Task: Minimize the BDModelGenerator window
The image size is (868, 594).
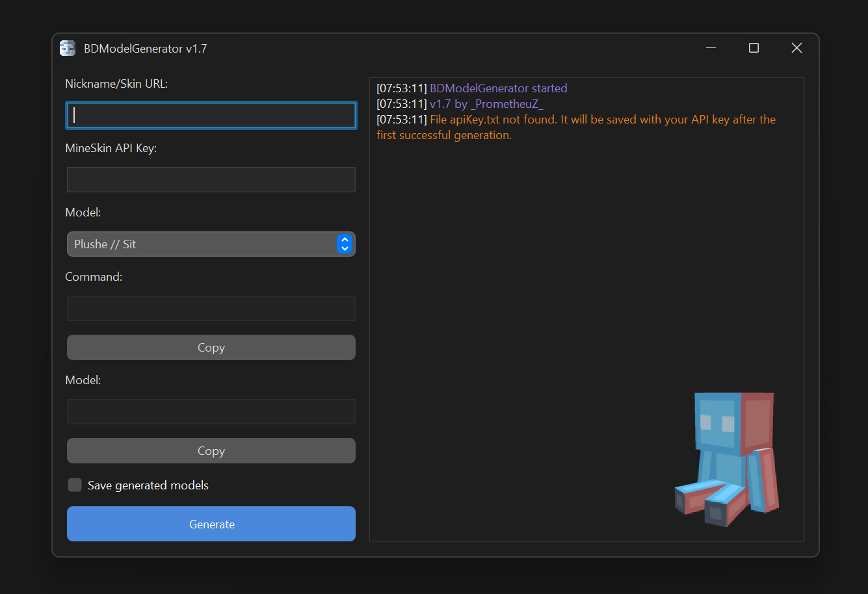Action: click(711, 48)
